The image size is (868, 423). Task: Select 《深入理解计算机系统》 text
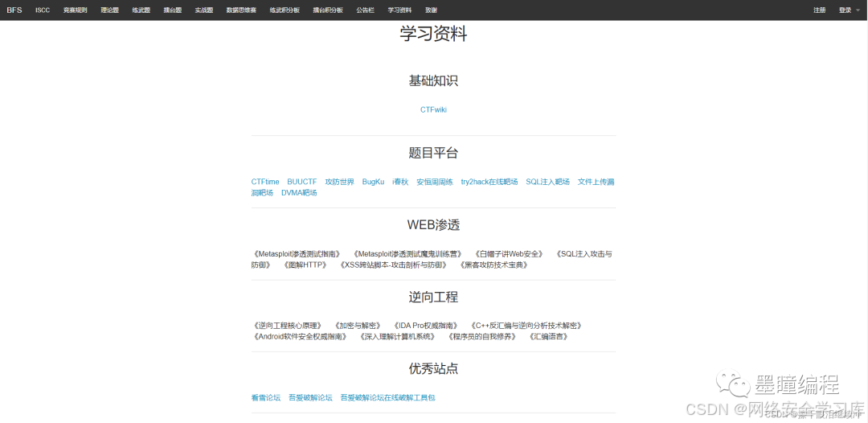[397, 337]
